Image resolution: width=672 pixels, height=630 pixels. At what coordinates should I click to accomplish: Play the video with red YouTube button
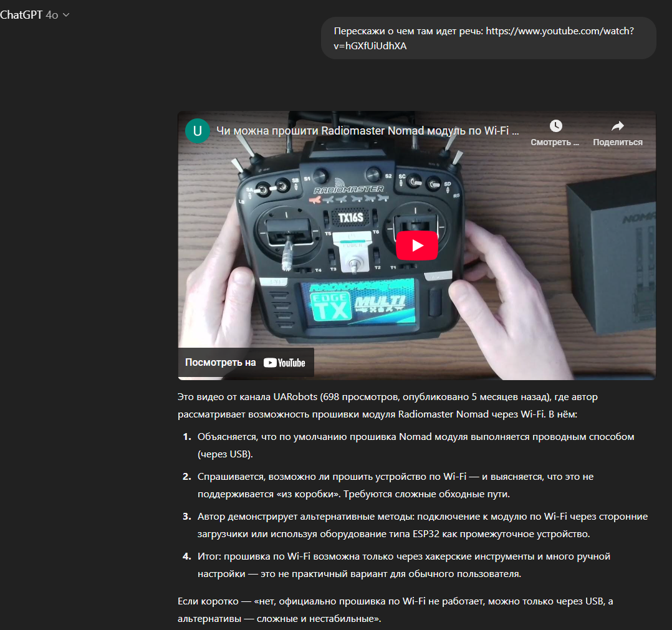[x=417, y=246]
